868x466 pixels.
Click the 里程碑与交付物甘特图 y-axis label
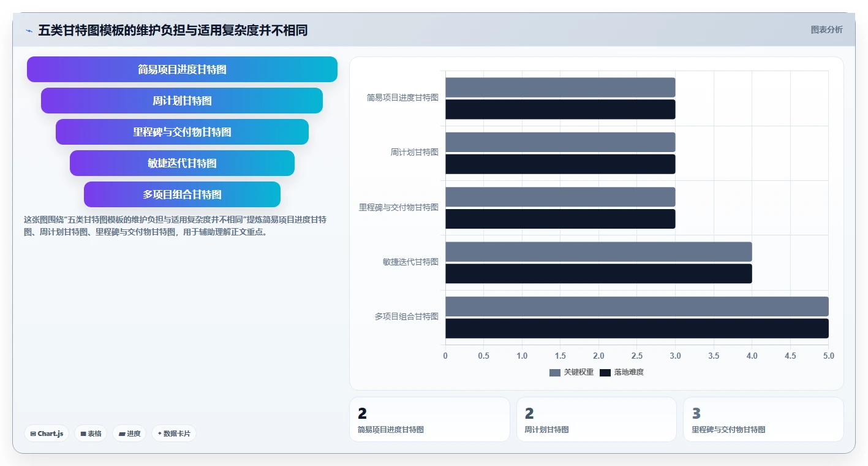(x=399, y=207)
